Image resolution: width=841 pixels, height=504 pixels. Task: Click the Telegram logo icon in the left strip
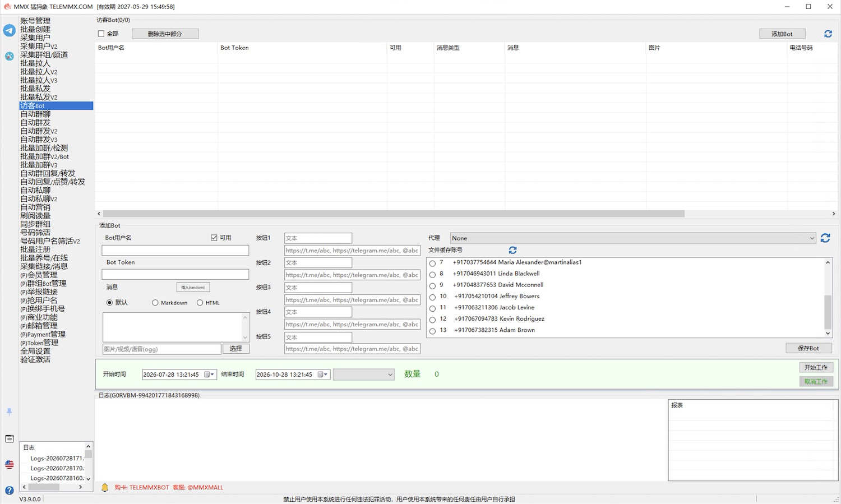[9, 30]
